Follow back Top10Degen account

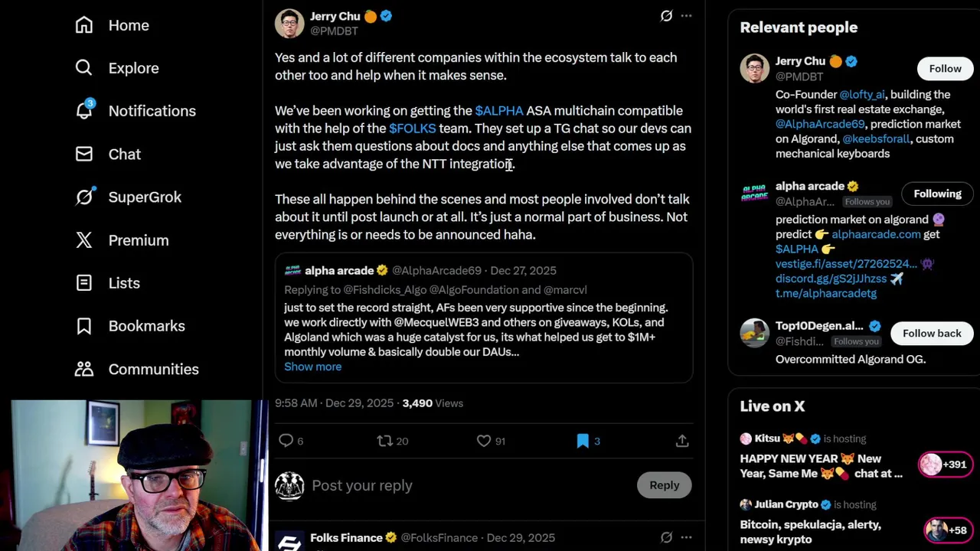pos(931,334)
